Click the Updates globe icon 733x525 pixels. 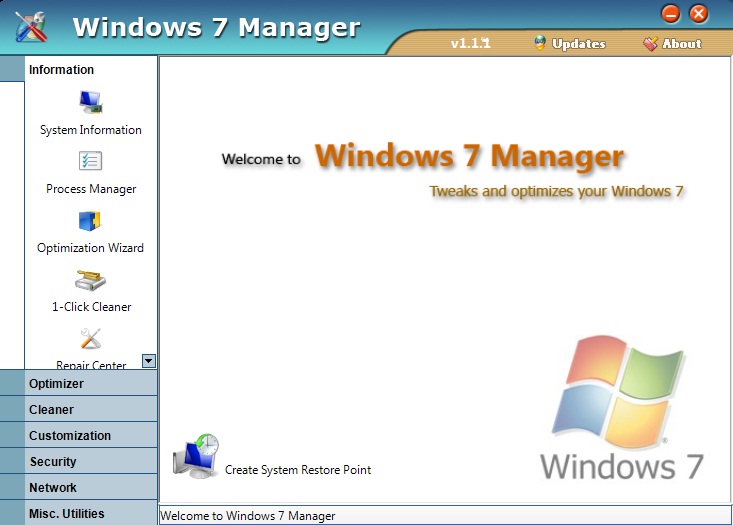click(539, 43)
